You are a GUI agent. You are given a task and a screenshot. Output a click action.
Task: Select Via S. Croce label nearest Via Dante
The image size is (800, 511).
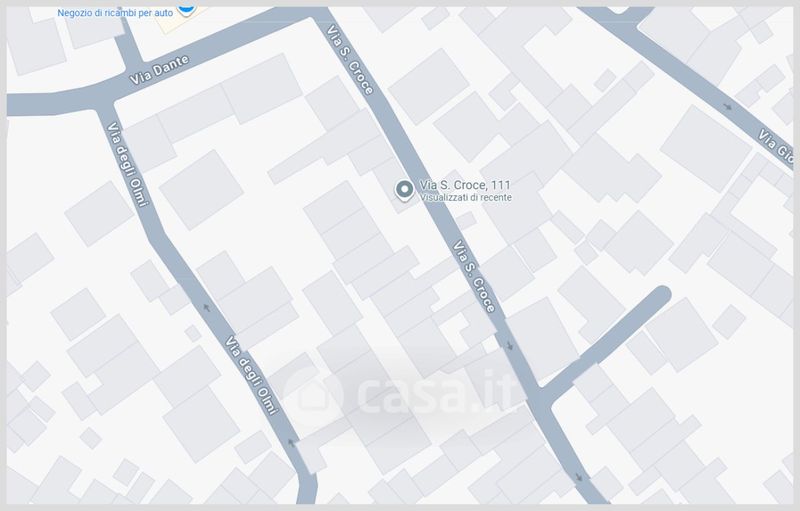pyautogui.click(x=351, y=60)
